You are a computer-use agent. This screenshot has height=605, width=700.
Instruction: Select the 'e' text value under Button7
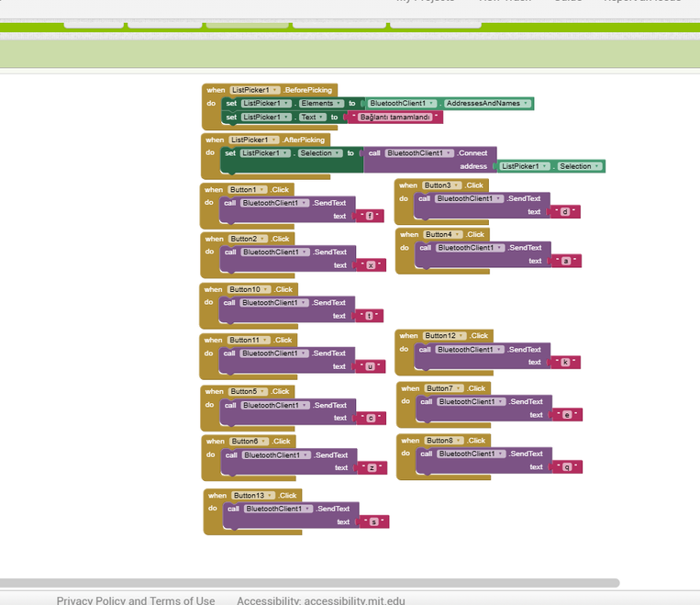coord(567,415)
